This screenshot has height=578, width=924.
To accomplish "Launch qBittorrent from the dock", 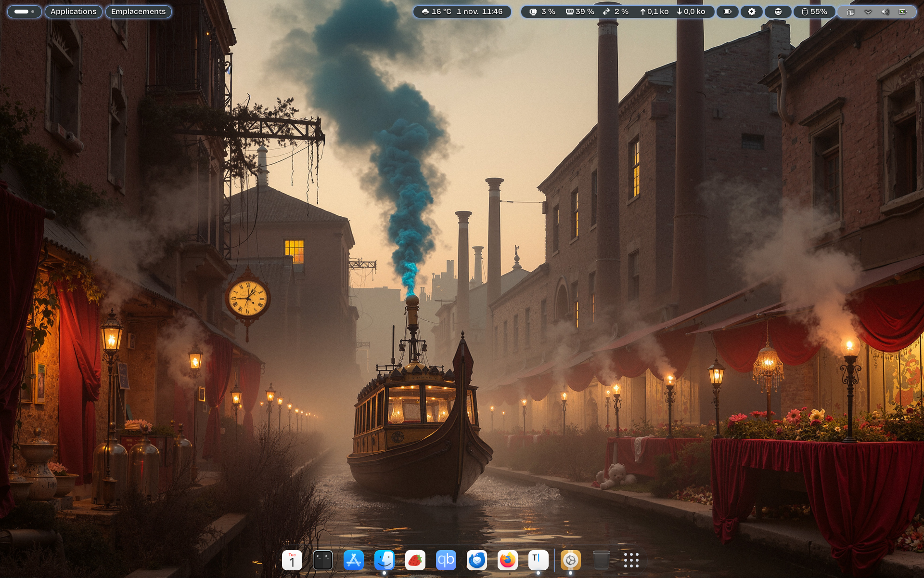I will [x=446, y=560].
